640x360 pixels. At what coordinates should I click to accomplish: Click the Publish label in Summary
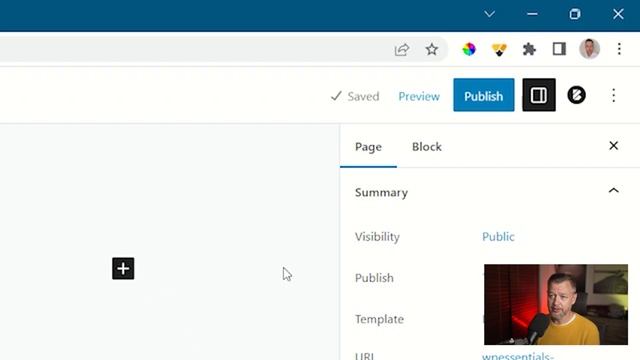point(374,278)
